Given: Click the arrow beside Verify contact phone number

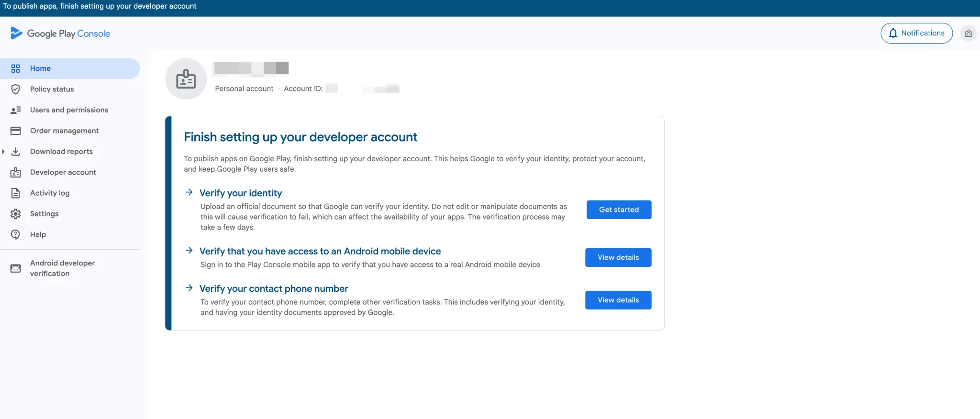Looking at the screenshot, I should [x=189, y=288].
